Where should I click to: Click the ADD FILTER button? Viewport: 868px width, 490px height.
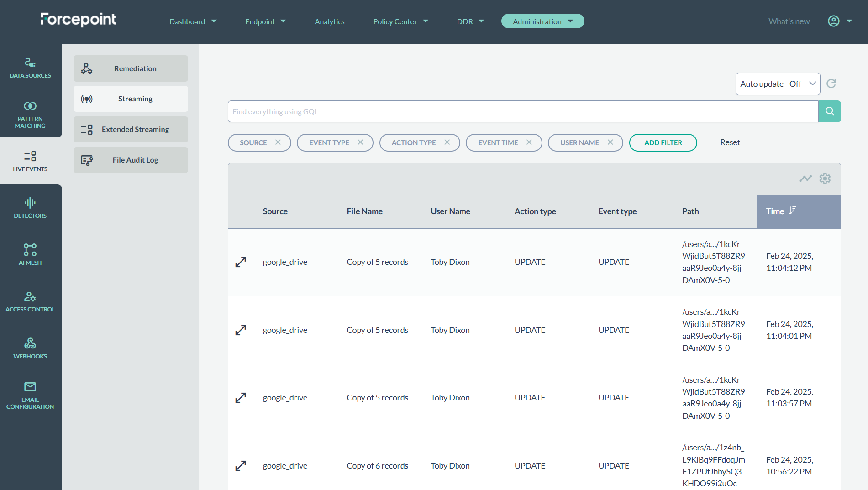(x=663, y=142)
